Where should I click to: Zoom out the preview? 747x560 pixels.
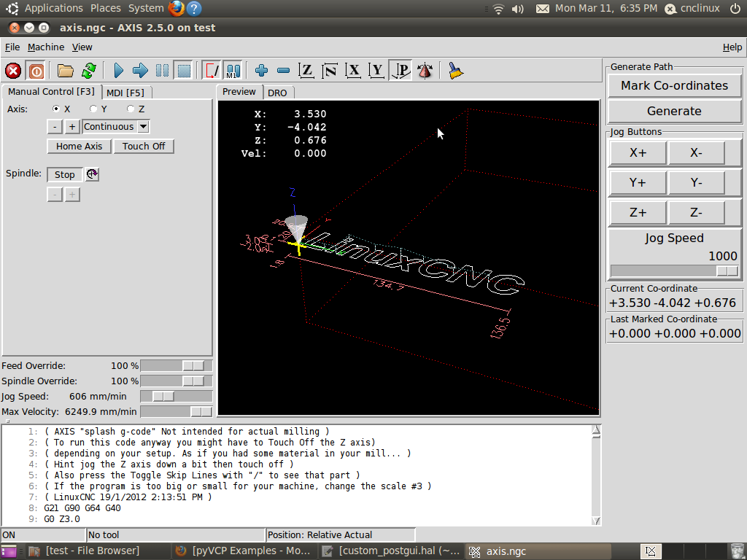(283, 71)
